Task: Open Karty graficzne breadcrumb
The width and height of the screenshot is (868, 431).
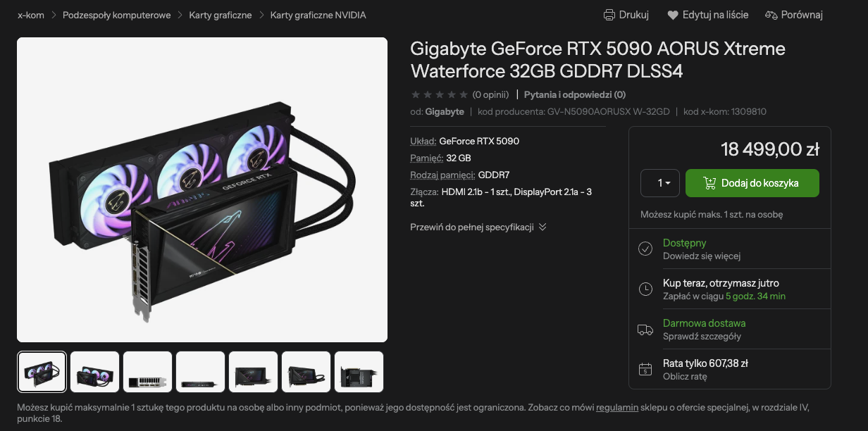Action: pyautogui.click(x=221, y=15)
